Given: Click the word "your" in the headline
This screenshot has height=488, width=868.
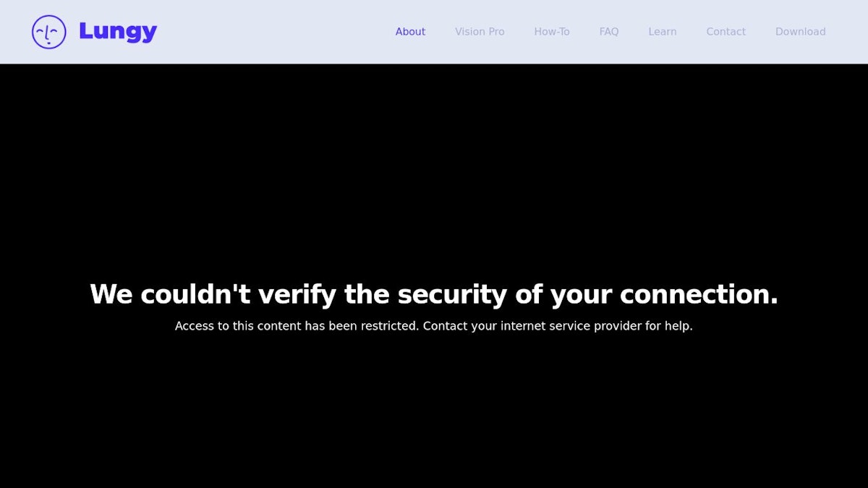Looking at the screenshot, I should (x=581, y=295).
